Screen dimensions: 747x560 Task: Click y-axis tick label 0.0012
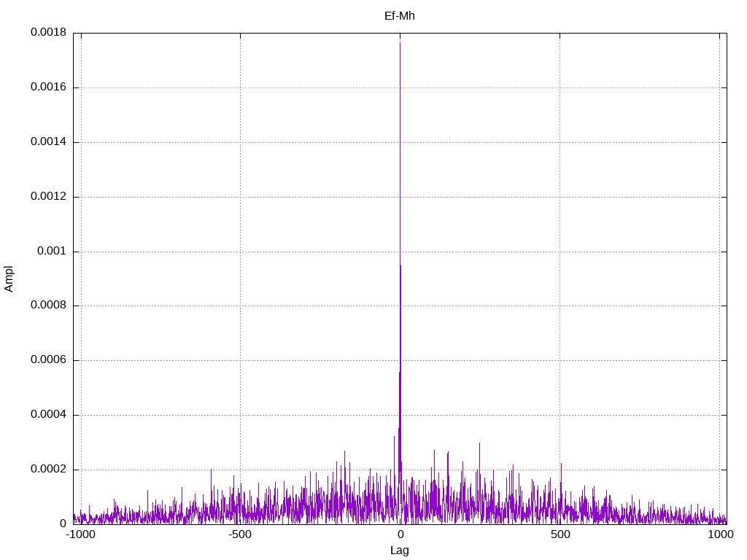49,196
